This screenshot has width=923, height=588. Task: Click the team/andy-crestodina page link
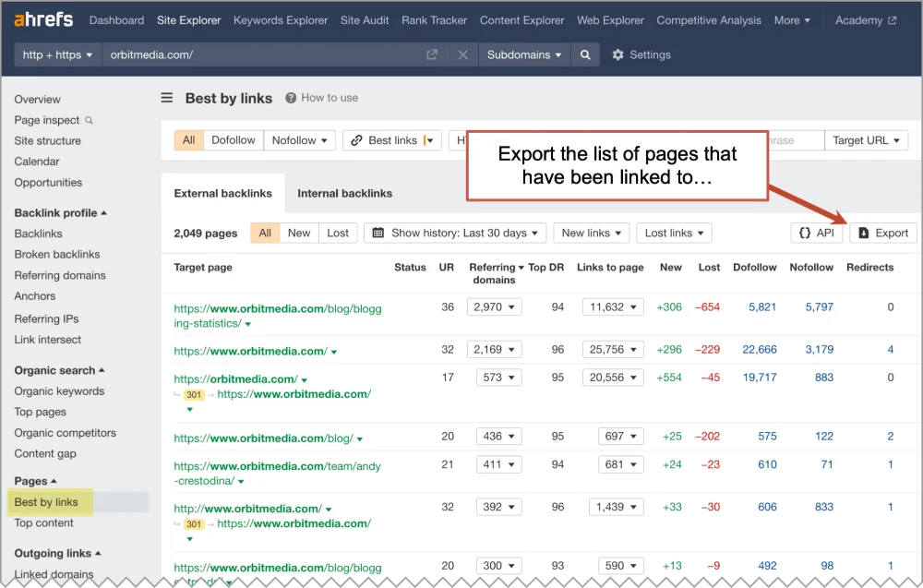click(x=277, y=474)
